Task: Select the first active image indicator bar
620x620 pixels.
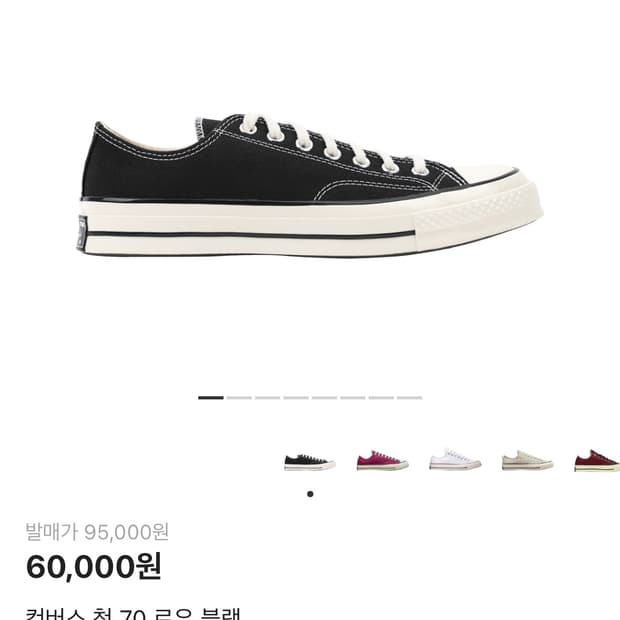Action: click(211, 398)
